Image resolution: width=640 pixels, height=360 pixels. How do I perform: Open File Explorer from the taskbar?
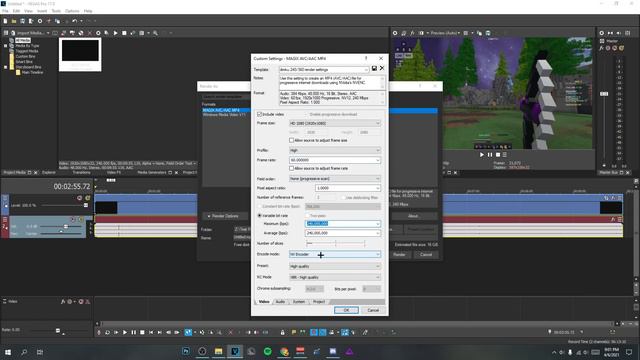219,351
